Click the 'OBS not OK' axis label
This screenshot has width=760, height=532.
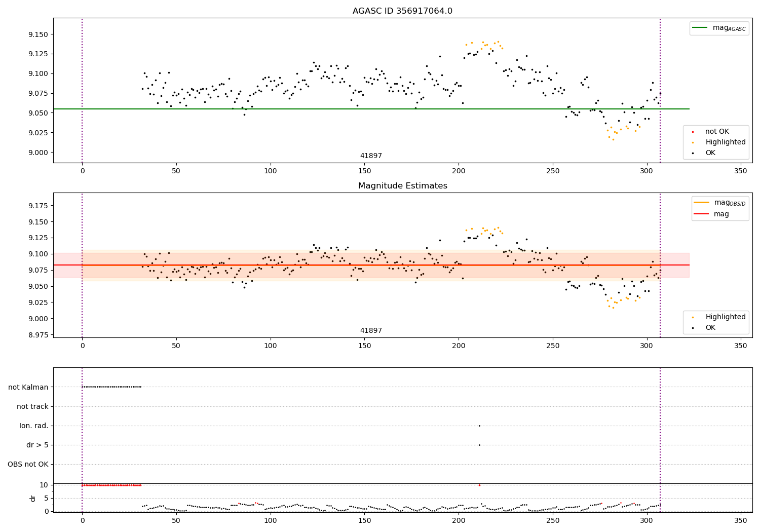(28, 465)
